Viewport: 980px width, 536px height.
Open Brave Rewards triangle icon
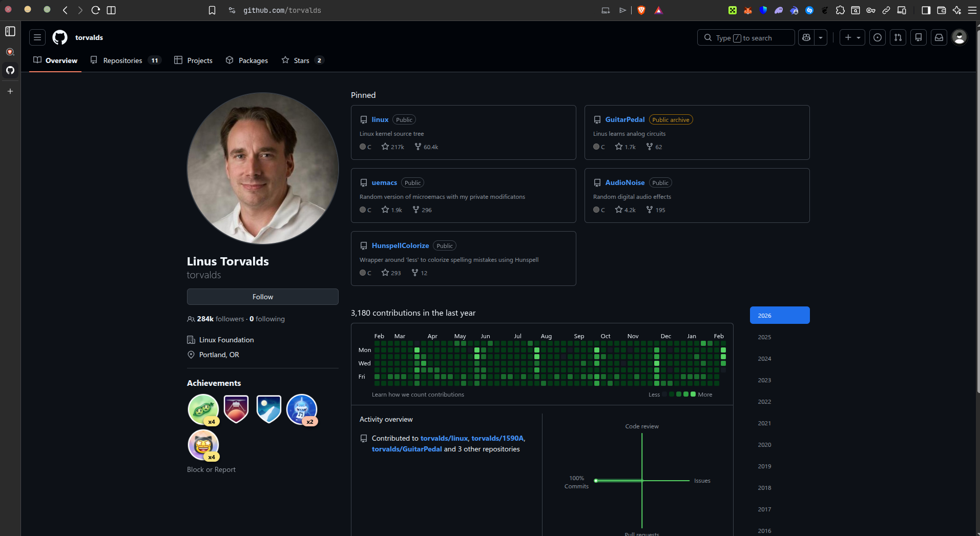coord(659,10)
